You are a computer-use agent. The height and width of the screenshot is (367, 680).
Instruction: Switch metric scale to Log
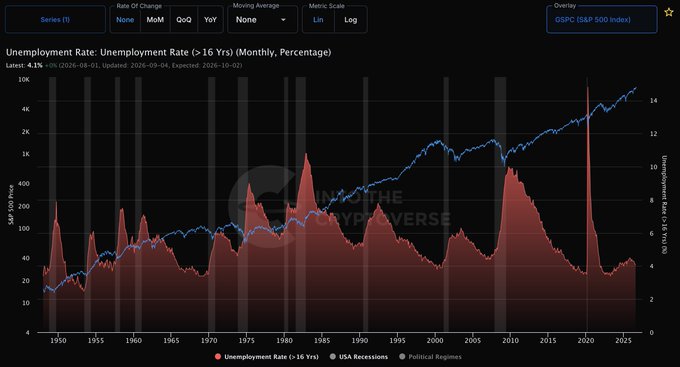coord(350,20)
